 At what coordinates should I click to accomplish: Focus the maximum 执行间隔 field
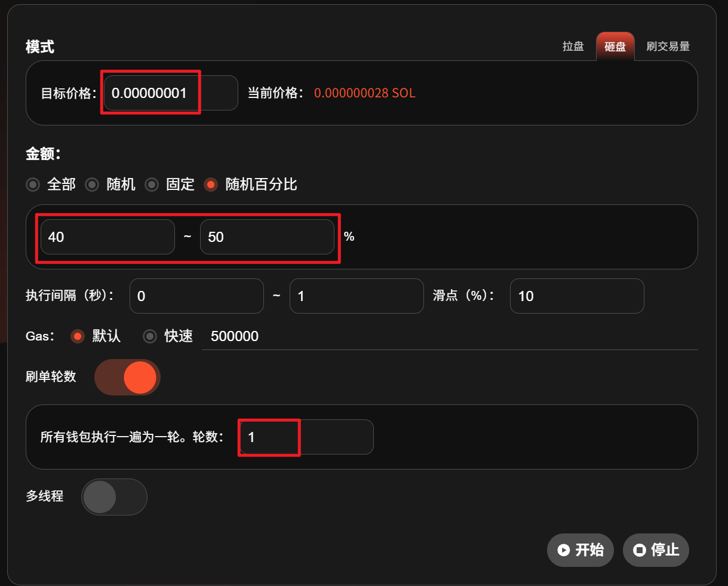click(357, 296)
